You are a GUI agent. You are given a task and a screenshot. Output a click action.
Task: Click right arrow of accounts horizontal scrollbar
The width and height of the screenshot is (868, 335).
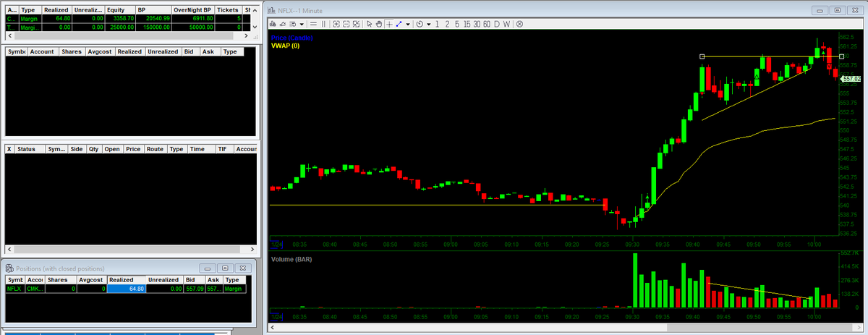click(247, 35)
